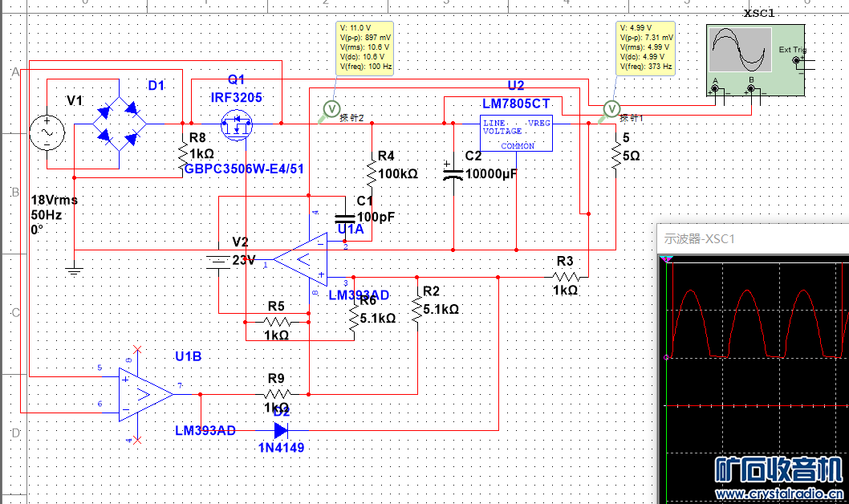
Task: Select the C1 100pF capacitor symbol
Action: pos(344,217)
